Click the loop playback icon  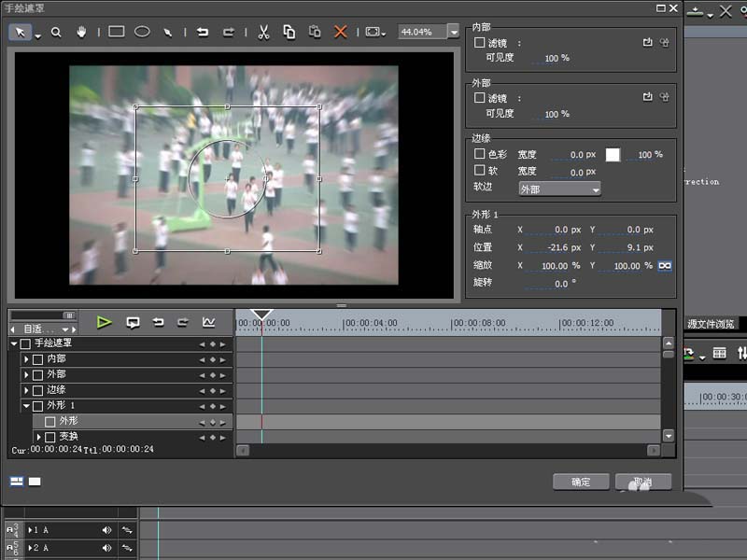click(x=133, y=322)
